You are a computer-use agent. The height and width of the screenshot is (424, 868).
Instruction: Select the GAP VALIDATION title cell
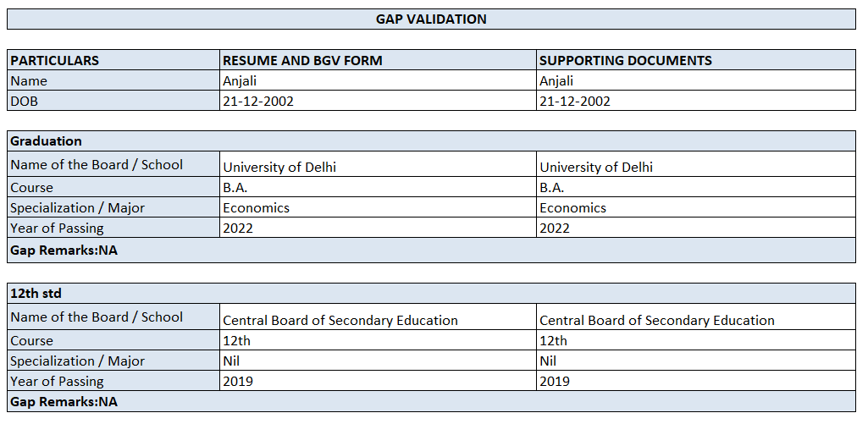tap(431, 19)
